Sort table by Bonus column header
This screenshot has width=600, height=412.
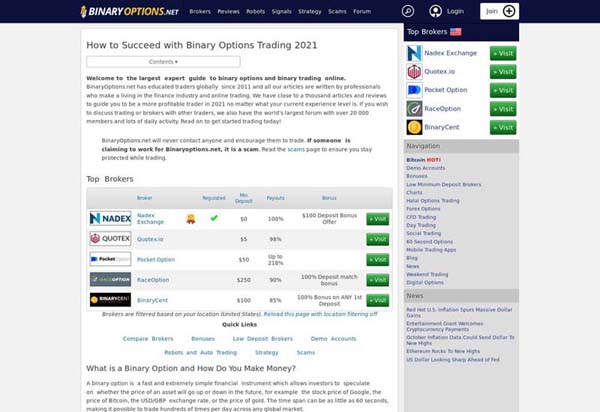tap(329, 198)
